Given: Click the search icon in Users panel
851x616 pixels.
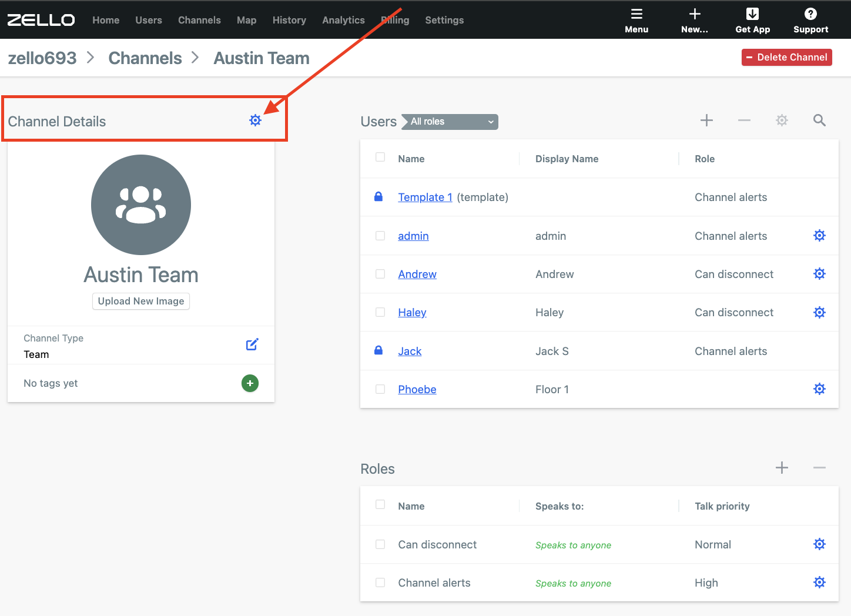Looking at the screenshot, I should pyautogui.click(x=819, y=120).
